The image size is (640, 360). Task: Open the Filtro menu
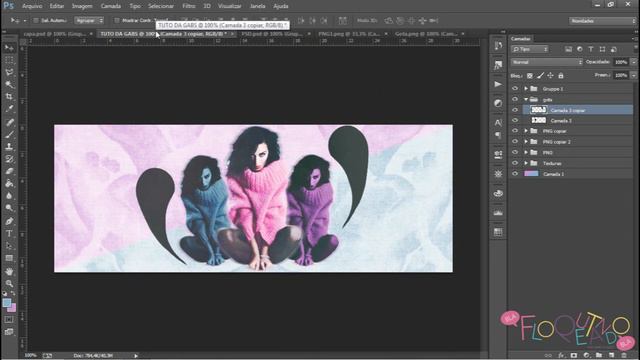(189, 6)
